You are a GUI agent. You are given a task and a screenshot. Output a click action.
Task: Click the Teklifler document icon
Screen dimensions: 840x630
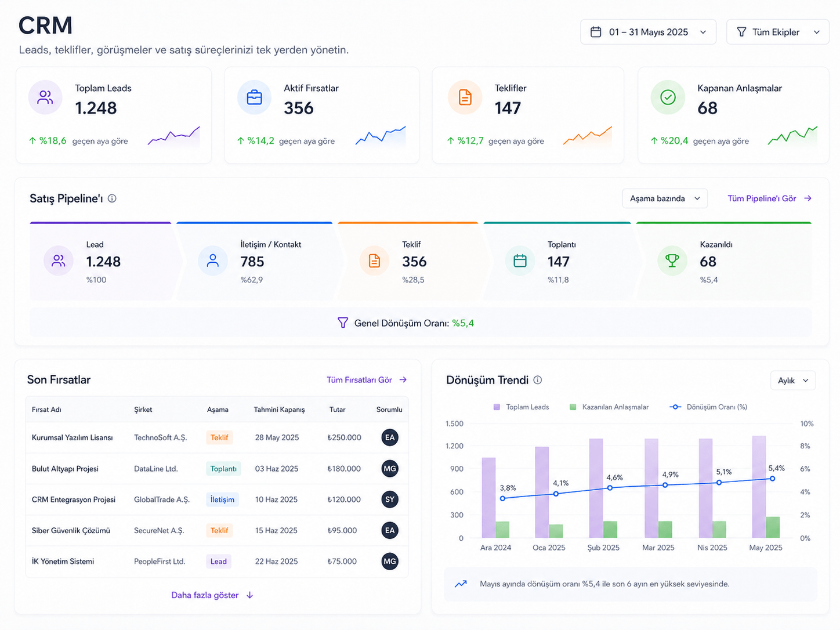point(465,97)
